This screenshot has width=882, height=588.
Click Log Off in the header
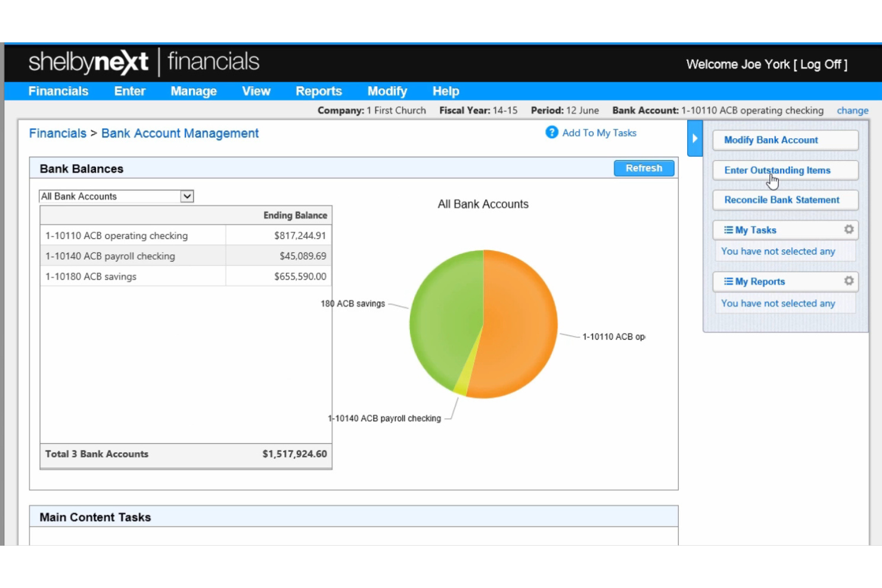821,64
